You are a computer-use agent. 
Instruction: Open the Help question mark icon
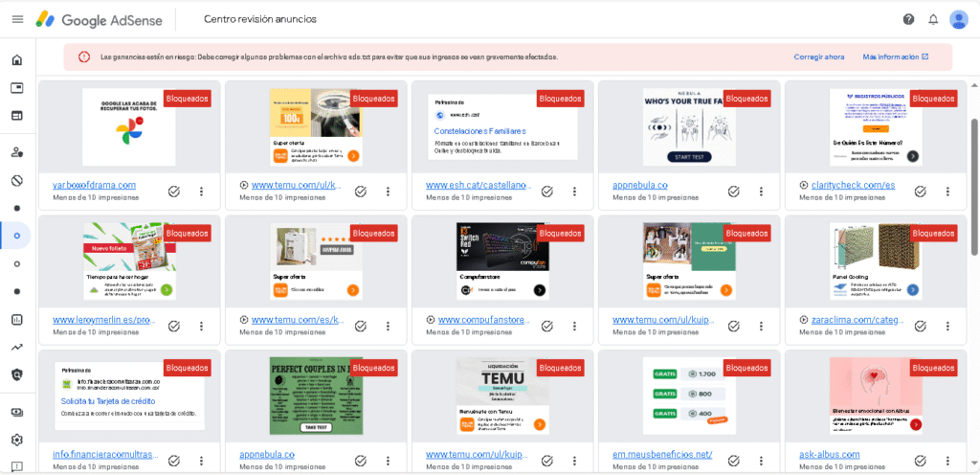908,19
